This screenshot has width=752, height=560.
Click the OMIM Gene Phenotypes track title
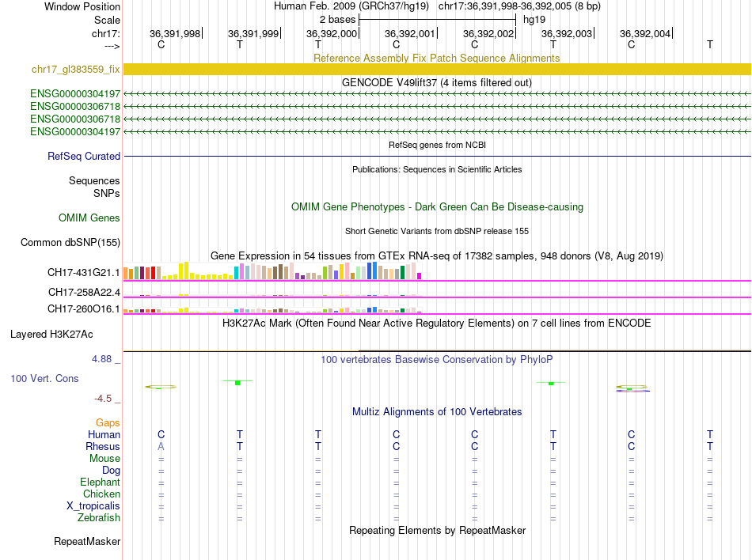click(437, 207)
